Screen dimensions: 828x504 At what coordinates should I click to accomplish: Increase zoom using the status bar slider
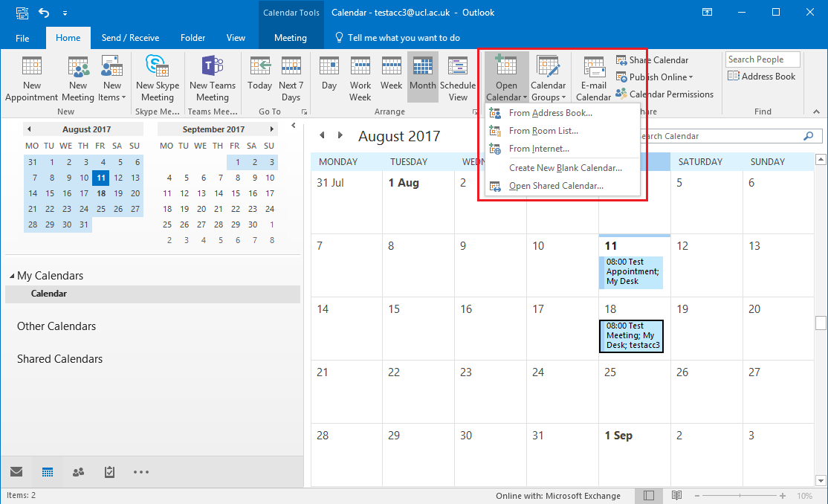pos(782,494)
